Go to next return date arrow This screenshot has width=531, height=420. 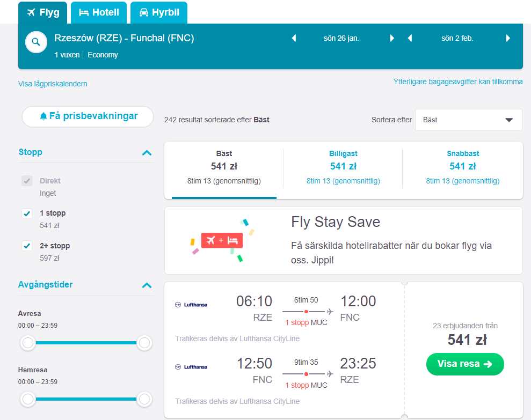508,38
